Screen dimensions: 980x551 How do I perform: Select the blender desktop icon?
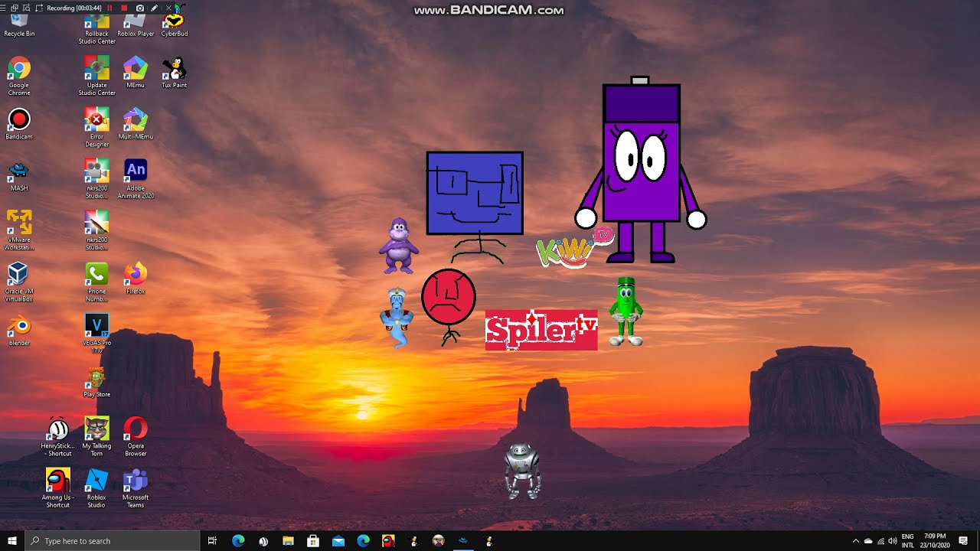(19, 330)
